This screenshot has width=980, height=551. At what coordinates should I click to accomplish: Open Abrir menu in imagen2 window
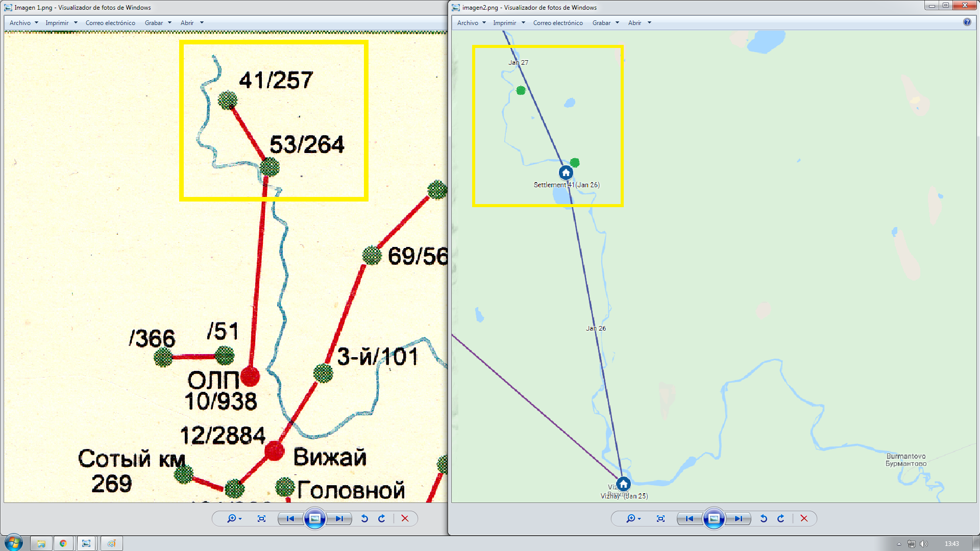click(x=640, y=23)
